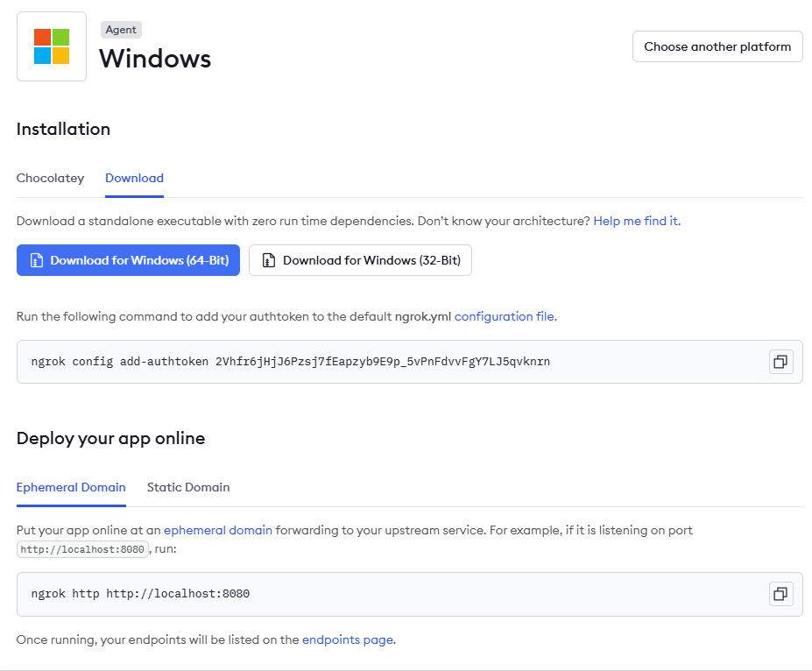Switch to the Static Domain tab
The width and height of the screenshot is (812, 671).
tap(188, 487)
